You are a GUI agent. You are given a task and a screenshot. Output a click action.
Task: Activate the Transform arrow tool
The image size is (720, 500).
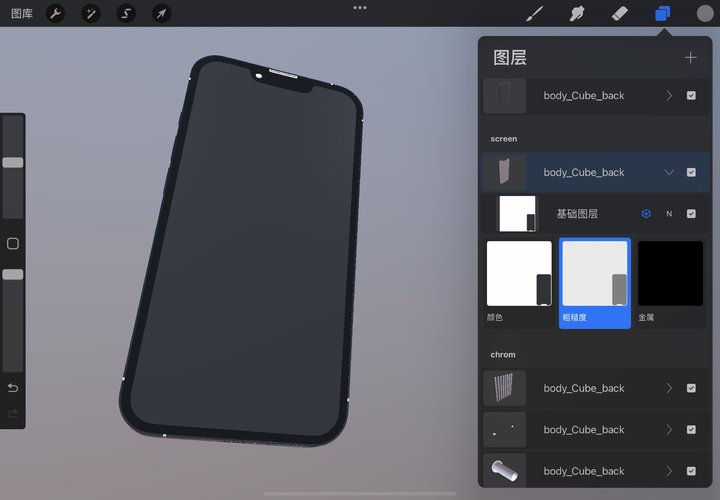(161, 13)
